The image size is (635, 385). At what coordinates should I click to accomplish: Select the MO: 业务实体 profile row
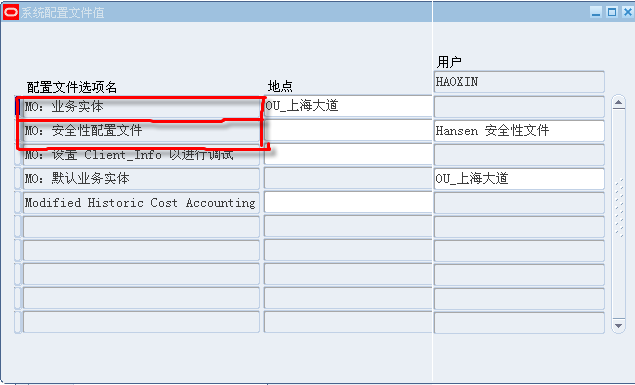click(141, 107)
